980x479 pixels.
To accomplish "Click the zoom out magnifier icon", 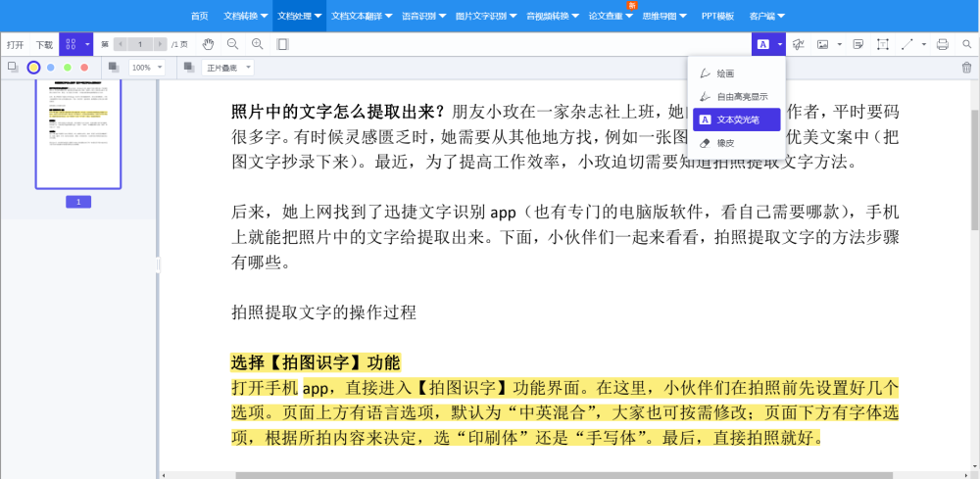I will [232, 44].
